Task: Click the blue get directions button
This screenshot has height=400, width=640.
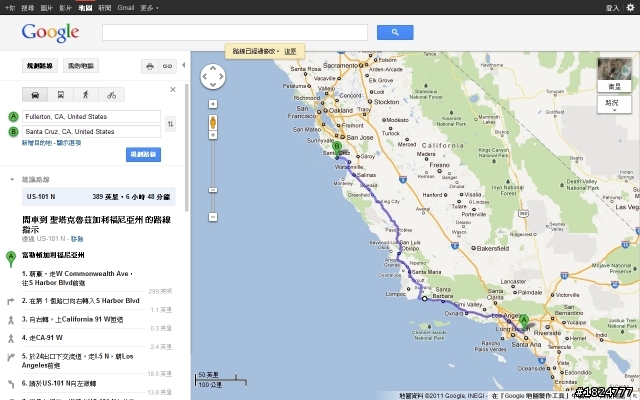Action: 143,154
